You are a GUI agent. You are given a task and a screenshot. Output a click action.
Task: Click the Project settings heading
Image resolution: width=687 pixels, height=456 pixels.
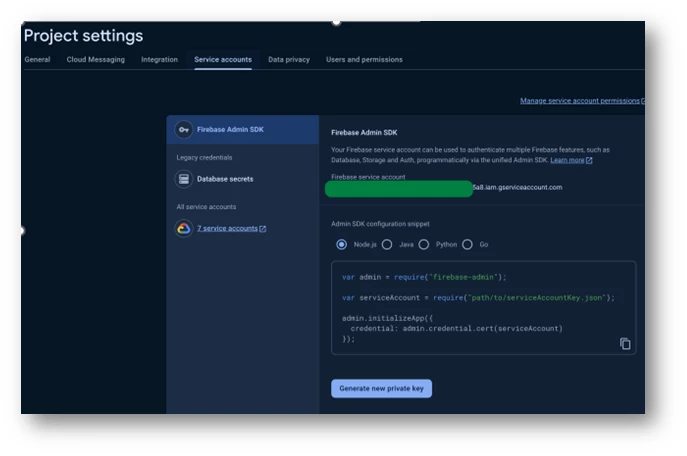point(83,35)
